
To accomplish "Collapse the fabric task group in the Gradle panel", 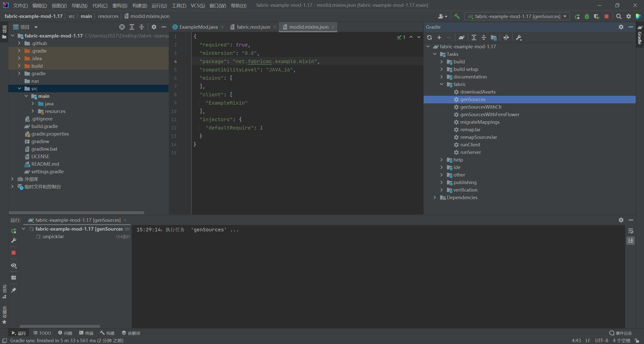I will [x=441, y=84].
